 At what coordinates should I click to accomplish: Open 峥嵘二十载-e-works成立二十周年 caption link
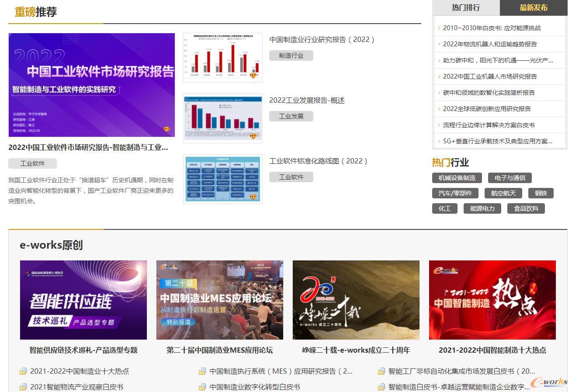(356, 350)
